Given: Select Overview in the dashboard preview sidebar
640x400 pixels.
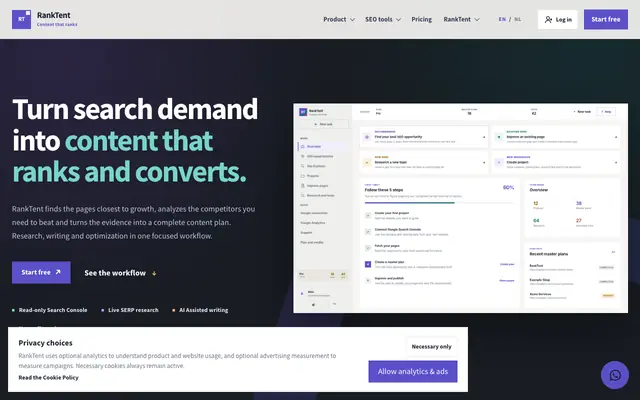Looking at the screenshot, I should pos(323,146).
